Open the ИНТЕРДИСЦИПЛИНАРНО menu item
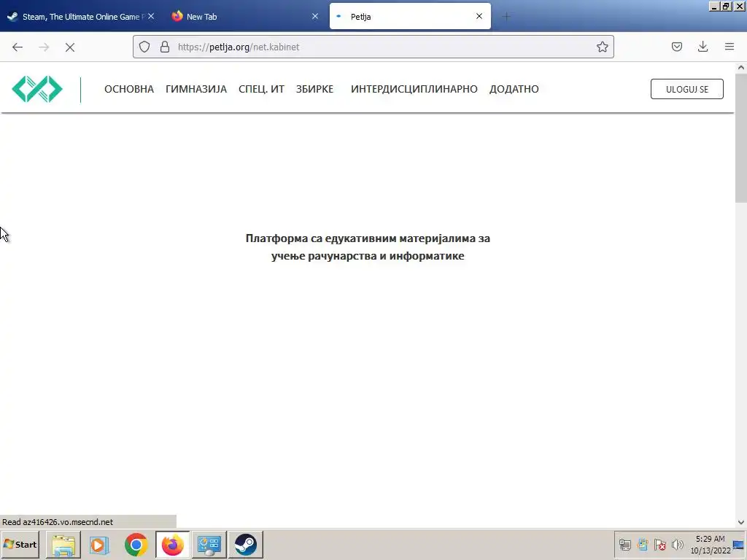 point(414,89)
